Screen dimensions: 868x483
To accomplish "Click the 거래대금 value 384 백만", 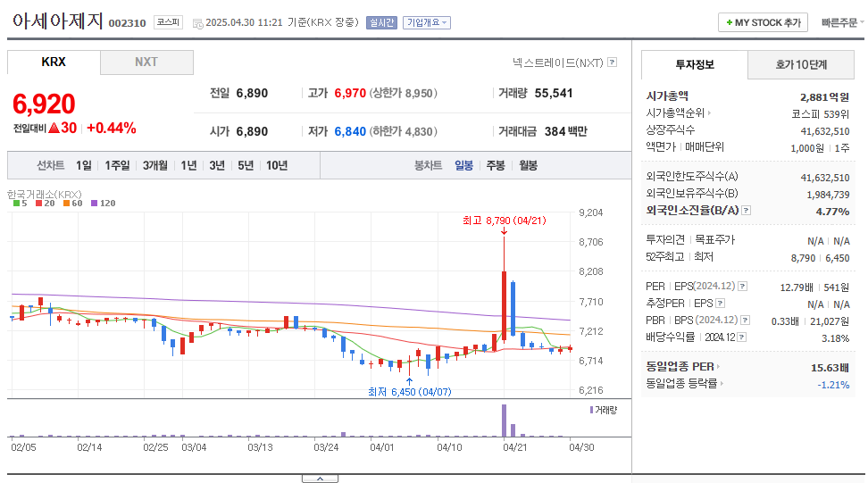I will coord(566,131).
